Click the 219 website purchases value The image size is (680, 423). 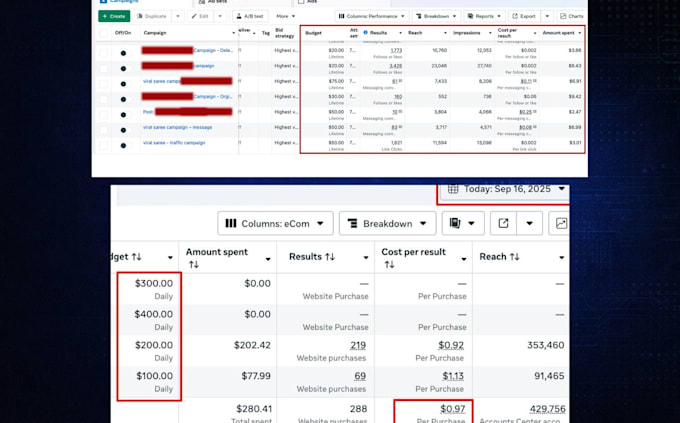coord(358,345)
